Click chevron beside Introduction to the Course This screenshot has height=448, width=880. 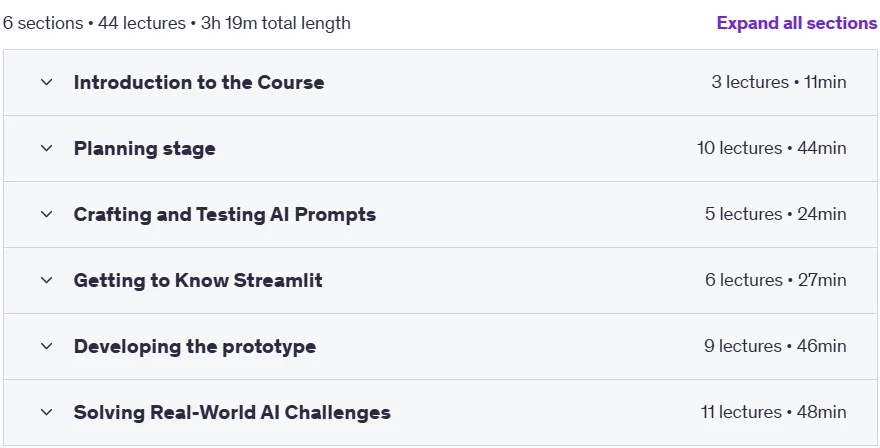pyautogui.click(x=47, y=83)
